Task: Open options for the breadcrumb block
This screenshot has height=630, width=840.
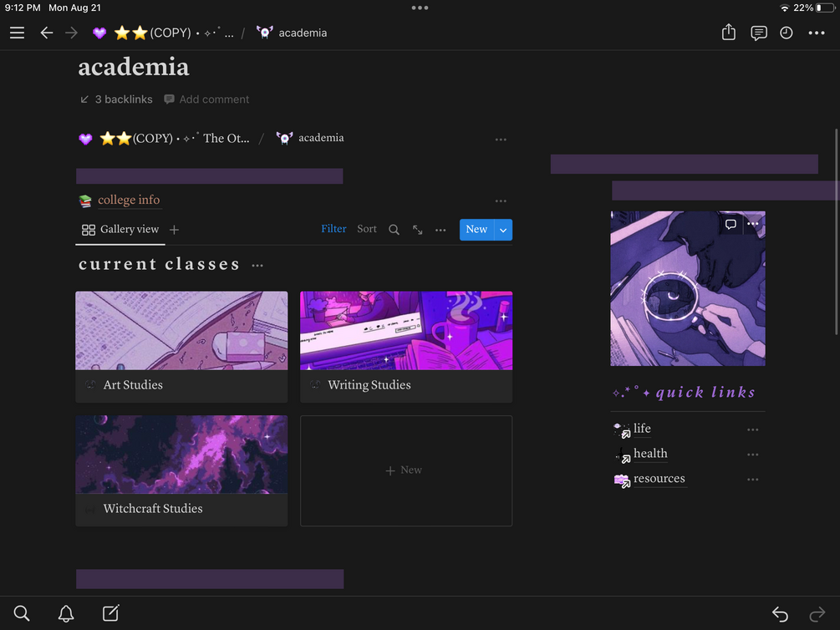Action: coord(501,140)
